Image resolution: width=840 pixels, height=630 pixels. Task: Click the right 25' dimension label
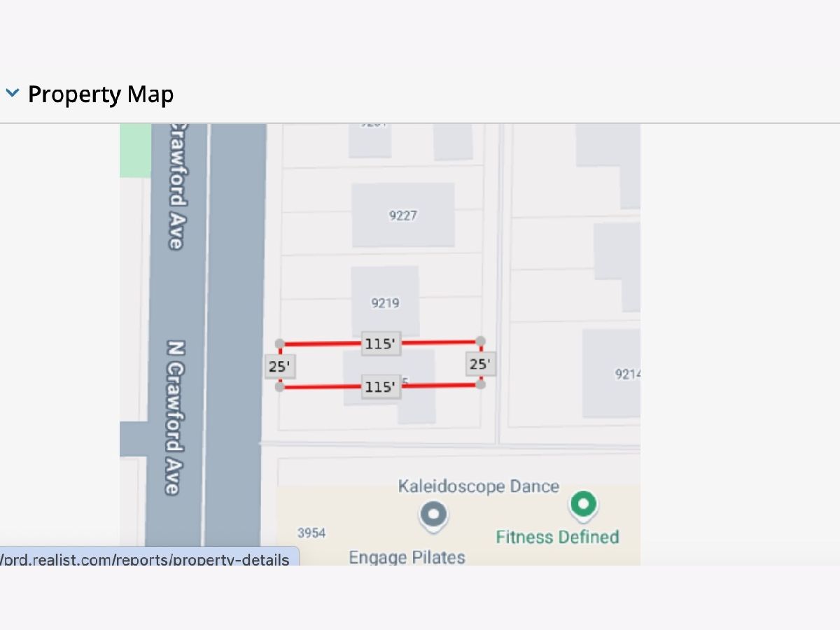480,364
